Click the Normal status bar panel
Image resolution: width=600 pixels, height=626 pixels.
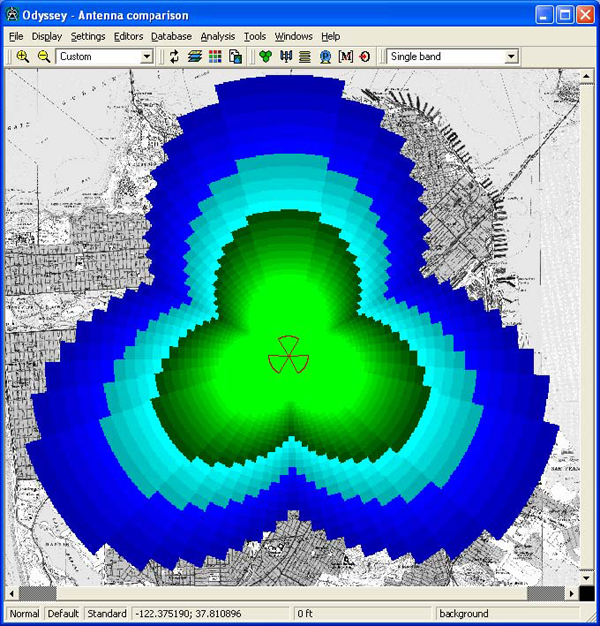24,614
